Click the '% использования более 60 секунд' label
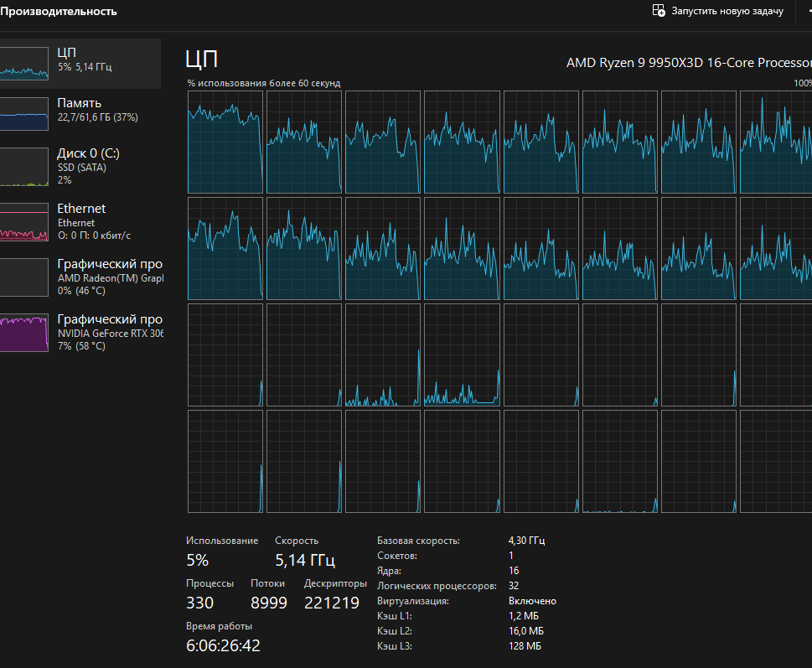 click(264, 83)
